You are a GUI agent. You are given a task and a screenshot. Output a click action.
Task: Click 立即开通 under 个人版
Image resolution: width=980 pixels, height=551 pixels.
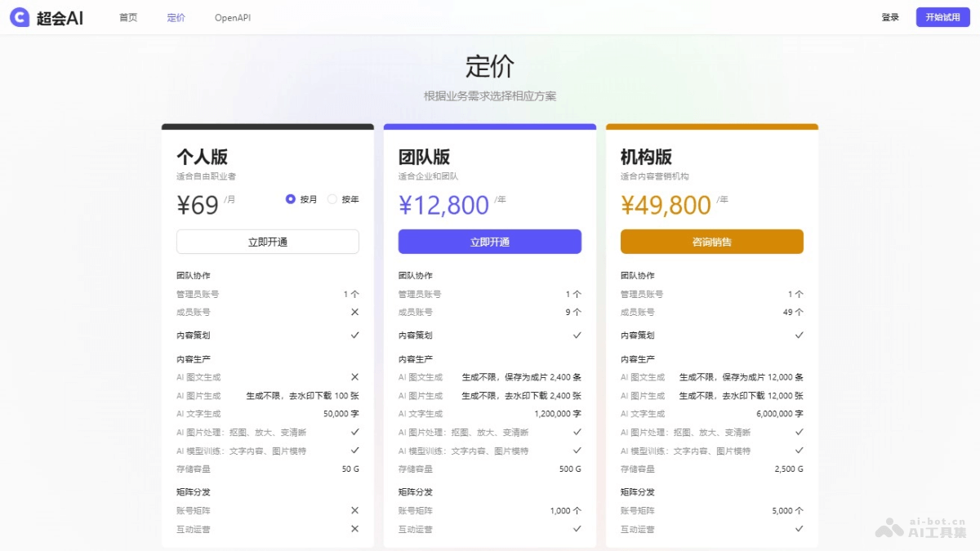coord(267,242)
